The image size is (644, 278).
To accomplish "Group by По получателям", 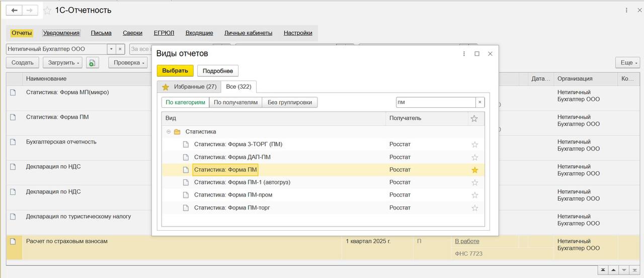I will point(235,102).
